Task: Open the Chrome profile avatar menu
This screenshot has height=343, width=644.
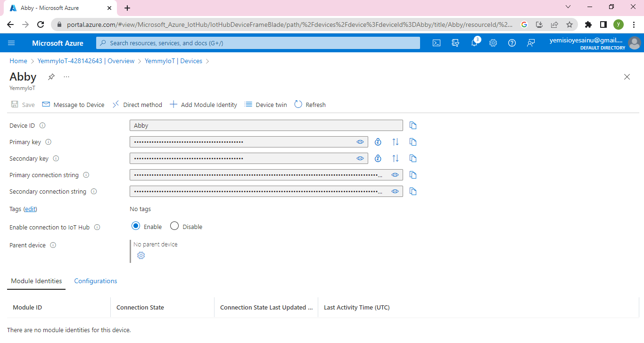Action: 619,24
